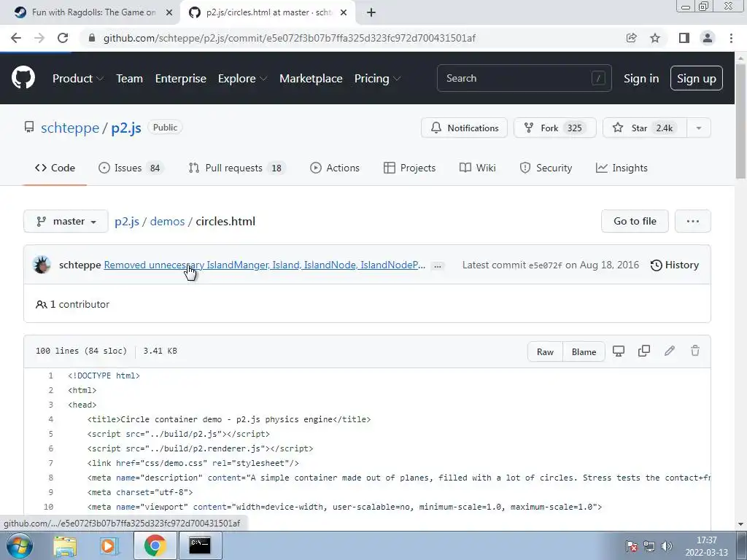Expand the Pricing menu
The width and height of the screenshot is (747, 560).
pyautogui.click(x=377, y=79)
